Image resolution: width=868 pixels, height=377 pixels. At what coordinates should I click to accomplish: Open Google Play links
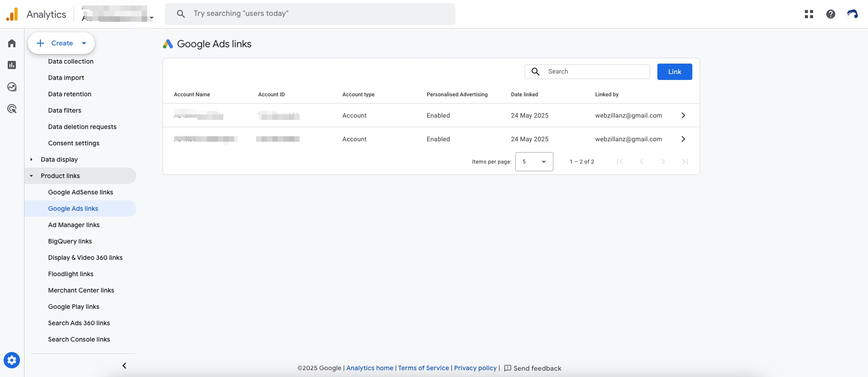74,307
